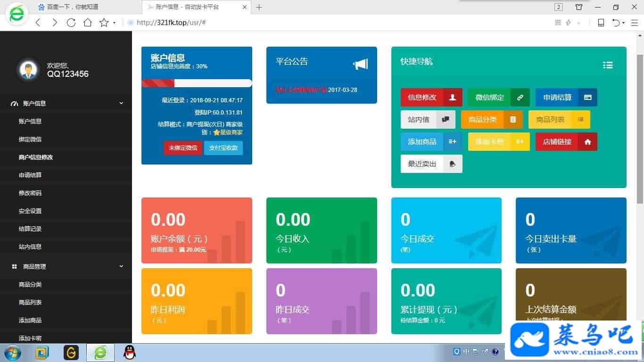Viewport: 644px width, 362px height.
Task: Open a new browser tab with plus icon
Action: coord(259,7)
